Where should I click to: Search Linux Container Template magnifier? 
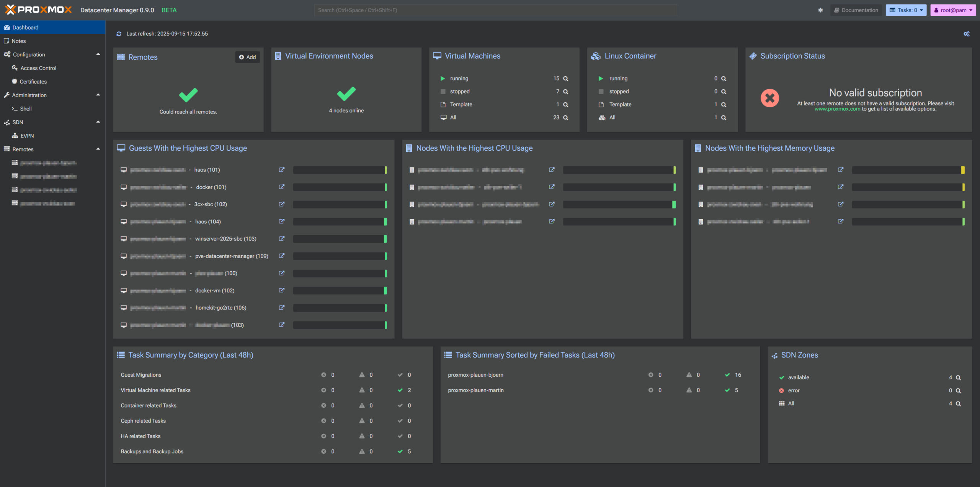724,105
